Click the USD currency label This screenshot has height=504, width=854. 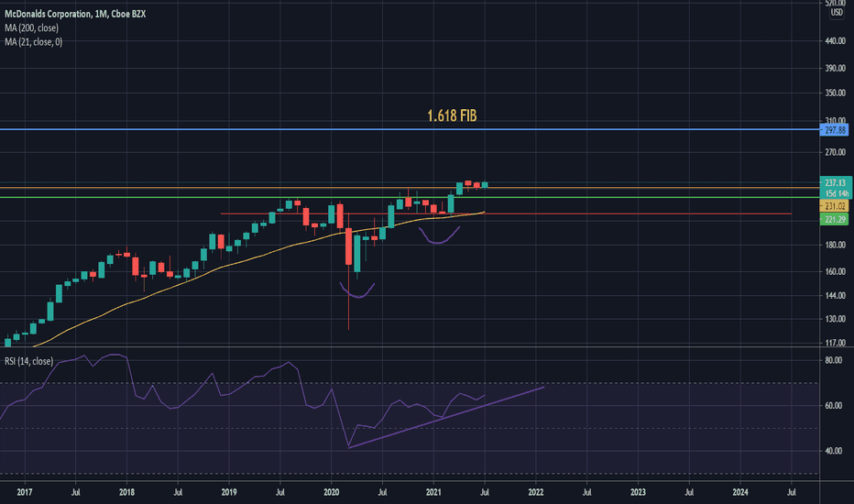pyautogui.click(x=837, y=13)
